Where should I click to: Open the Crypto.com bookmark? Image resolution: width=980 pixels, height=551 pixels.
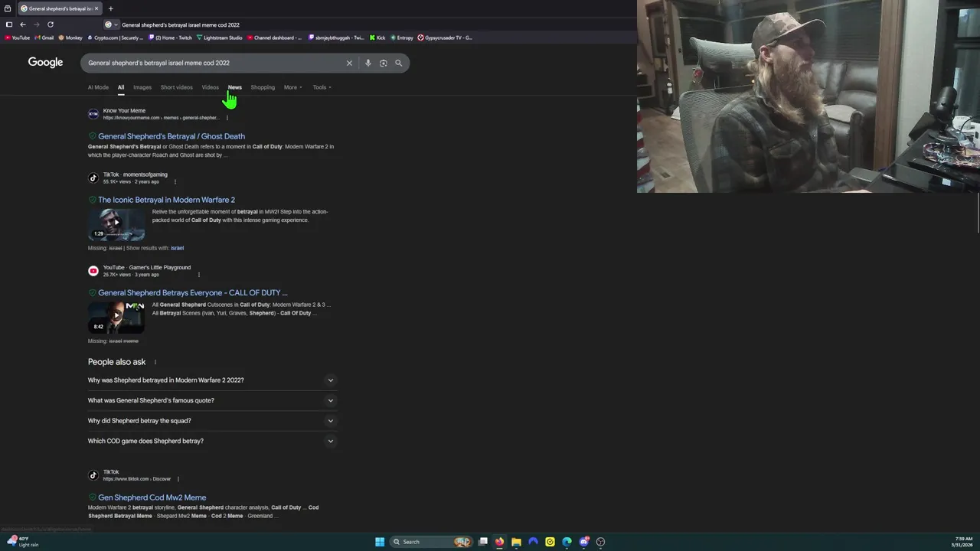pyautogui.click(x=115, y=37)
